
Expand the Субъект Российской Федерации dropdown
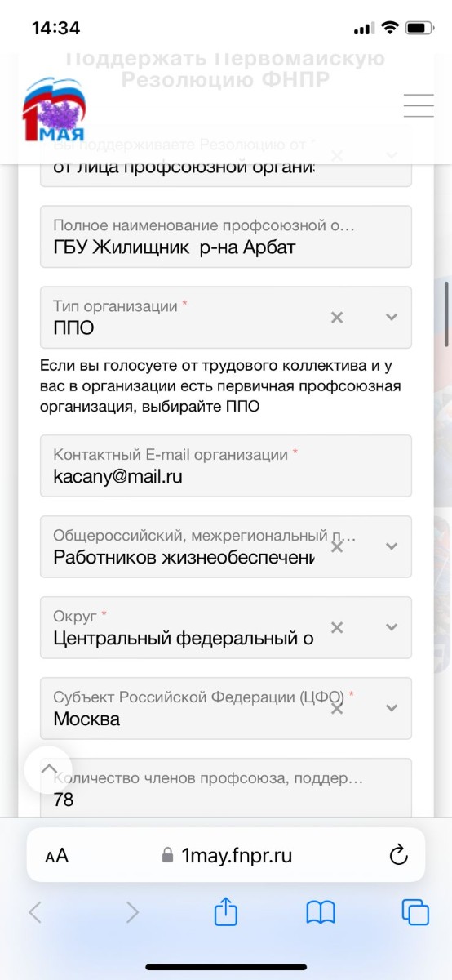pos(392,708)
